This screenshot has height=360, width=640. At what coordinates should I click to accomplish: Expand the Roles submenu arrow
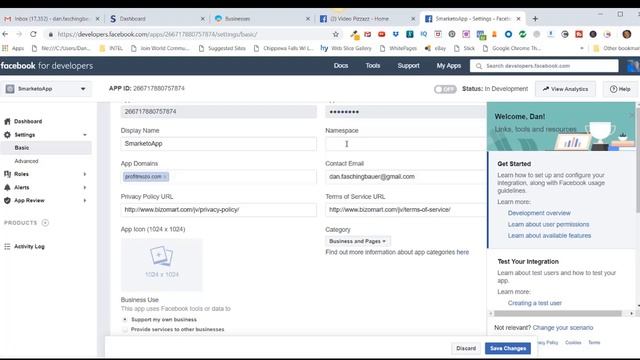pyautogui.click(x=85, y=174)
